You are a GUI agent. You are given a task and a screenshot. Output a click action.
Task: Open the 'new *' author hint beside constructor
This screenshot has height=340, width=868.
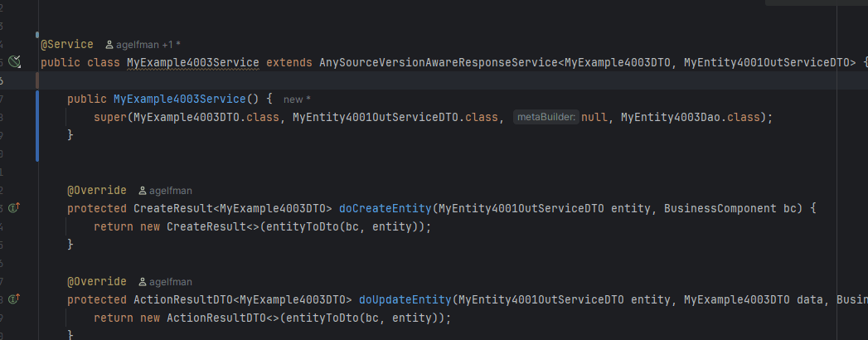pyautogui.click(x=297, y=100)
